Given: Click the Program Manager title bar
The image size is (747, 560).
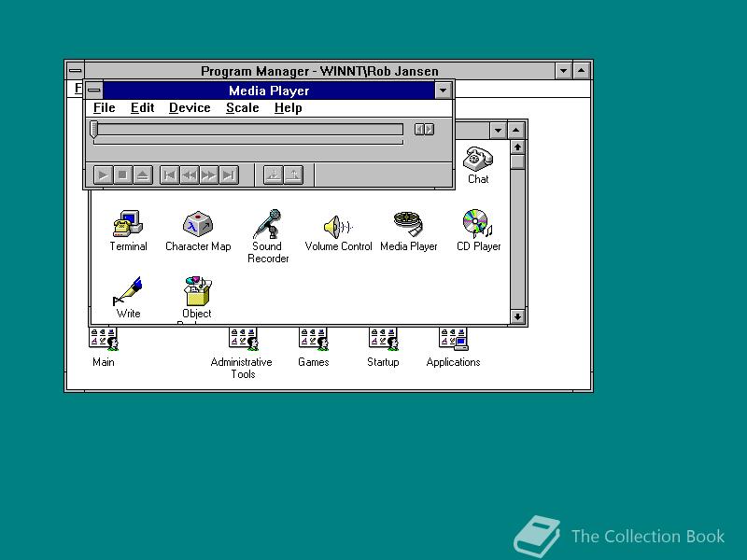Looking at the screenshot, I should click(319, 71).
